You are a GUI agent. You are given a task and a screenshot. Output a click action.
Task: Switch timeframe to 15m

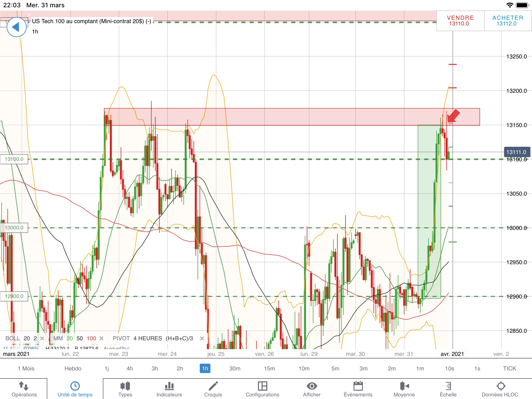tap(269, 368)
